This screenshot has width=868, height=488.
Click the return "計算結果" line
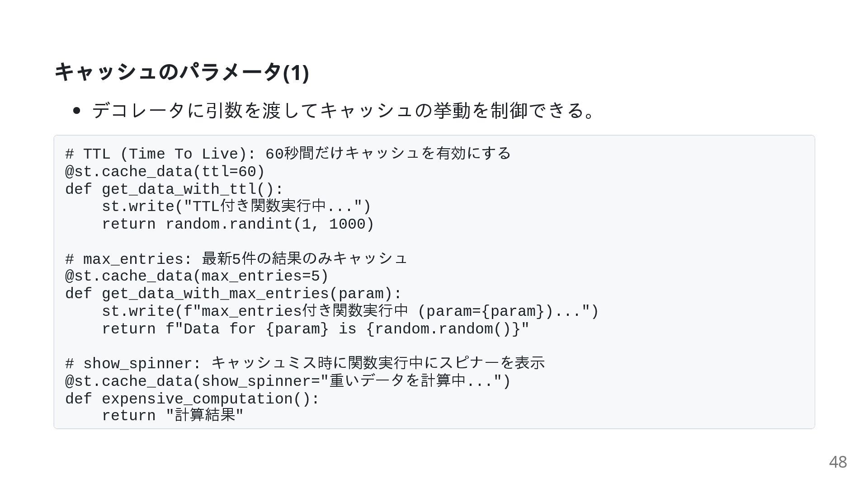[173, 416]
